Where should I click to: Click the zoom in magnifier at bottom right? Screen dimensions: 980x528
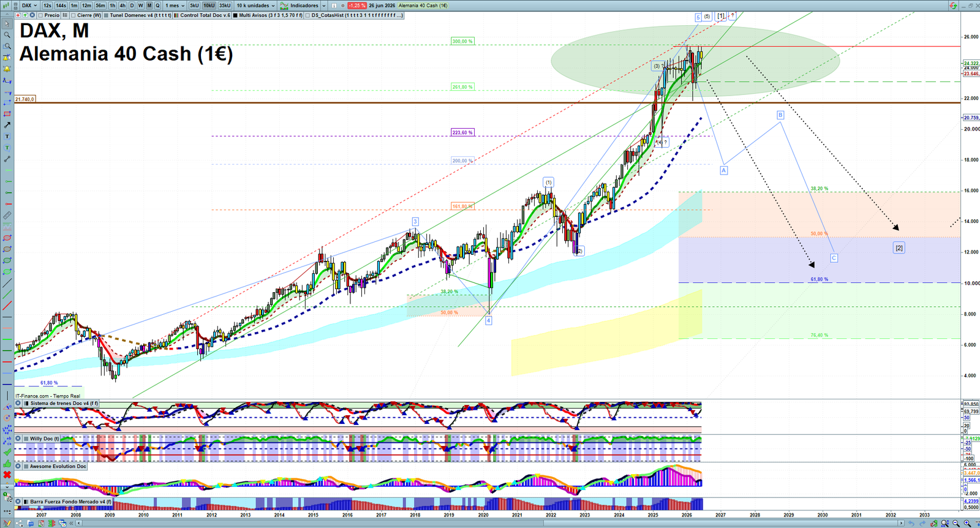tap(967, 523)
